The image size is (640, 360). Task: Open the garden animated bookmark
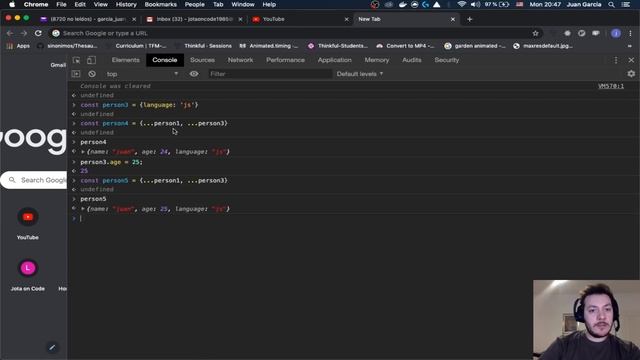click(x=475, y=46)
